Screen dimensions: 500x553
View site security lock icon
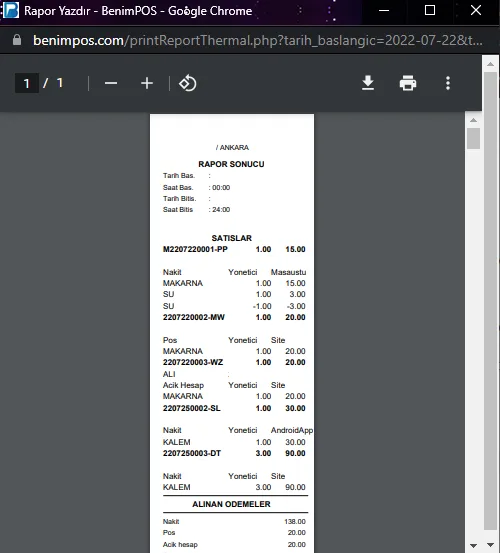coord(17,40)
